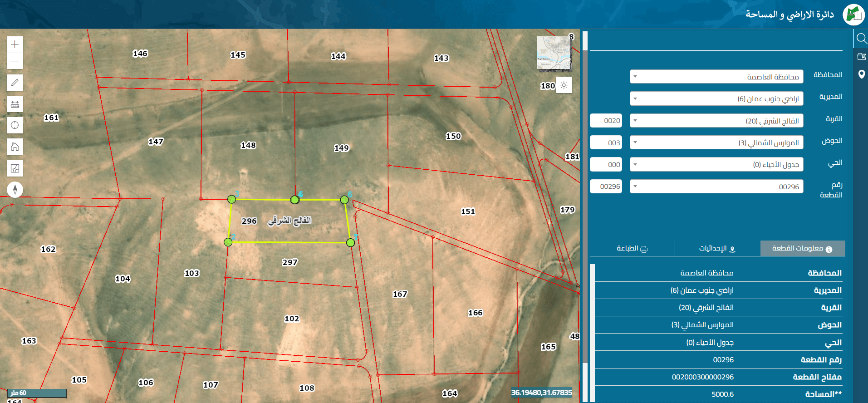Switch to the الإحداثيات tab
This screenshot has height=403, width=868.
click(x=717, y=248)
